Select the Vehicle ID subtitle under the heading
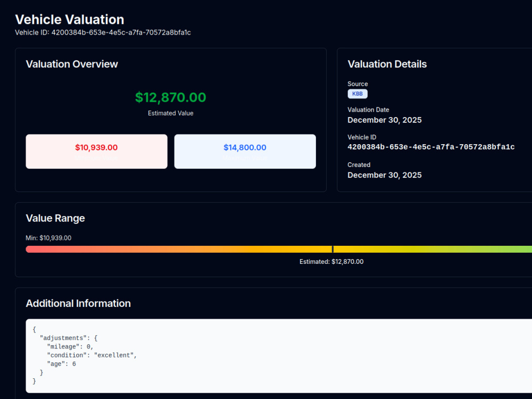This screenshot has width=532, height=399. (x=103, y=32)
